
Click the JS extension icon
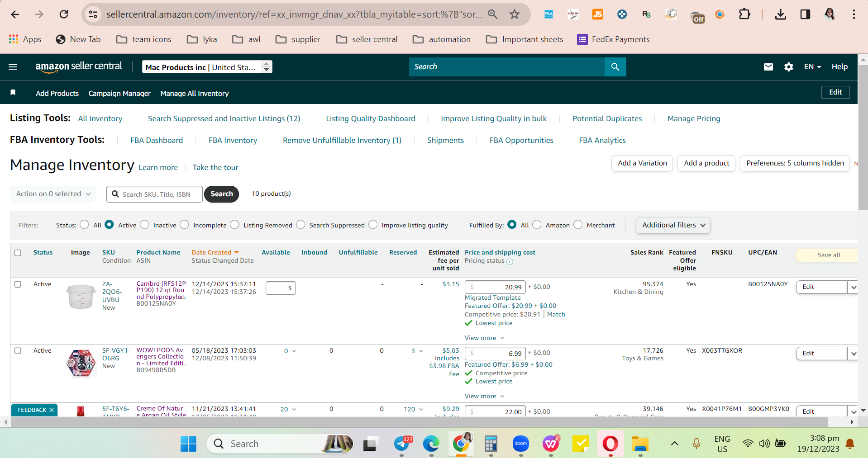(x=597, y=14)
